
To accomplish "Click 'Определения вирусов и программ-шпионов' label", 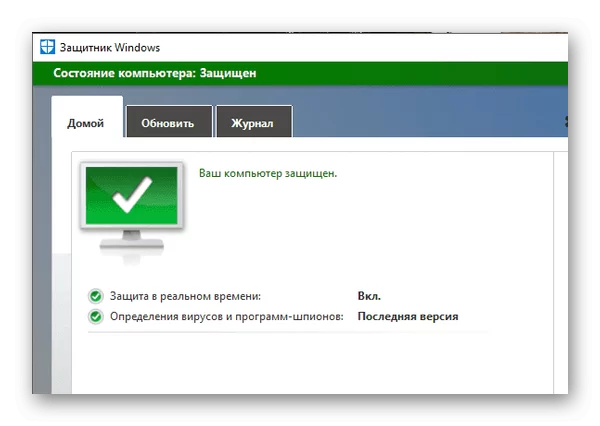I will (x=226, y=317).
